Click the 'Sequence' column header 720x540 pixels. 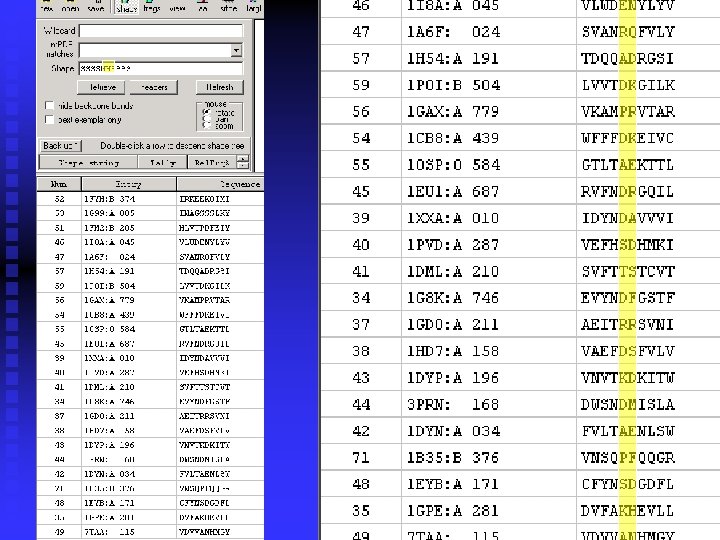click(x=220, y=184)
